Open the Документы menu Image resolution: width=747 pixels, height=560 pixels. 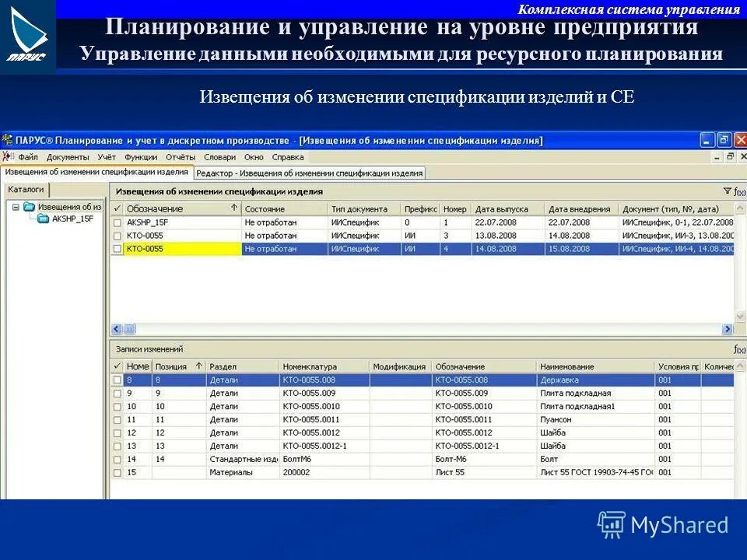pyautogui.click(x=68, y=157)
